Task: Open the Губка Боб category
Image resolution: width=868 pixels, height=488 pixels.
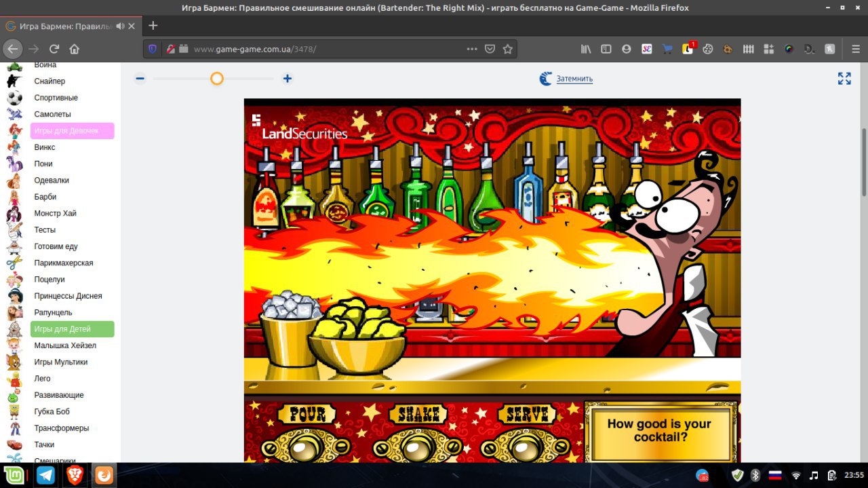Action: point(52,411)
